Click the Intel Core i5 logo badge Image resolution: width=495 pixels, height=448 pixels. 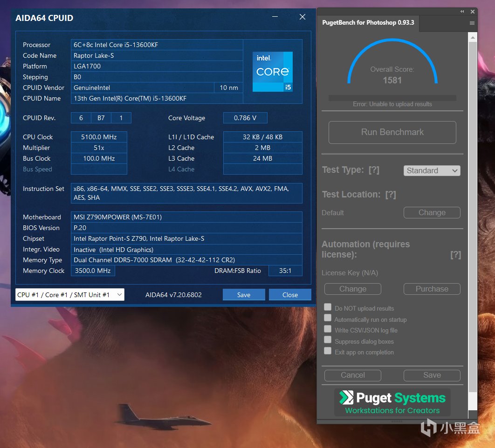[273, 72]
